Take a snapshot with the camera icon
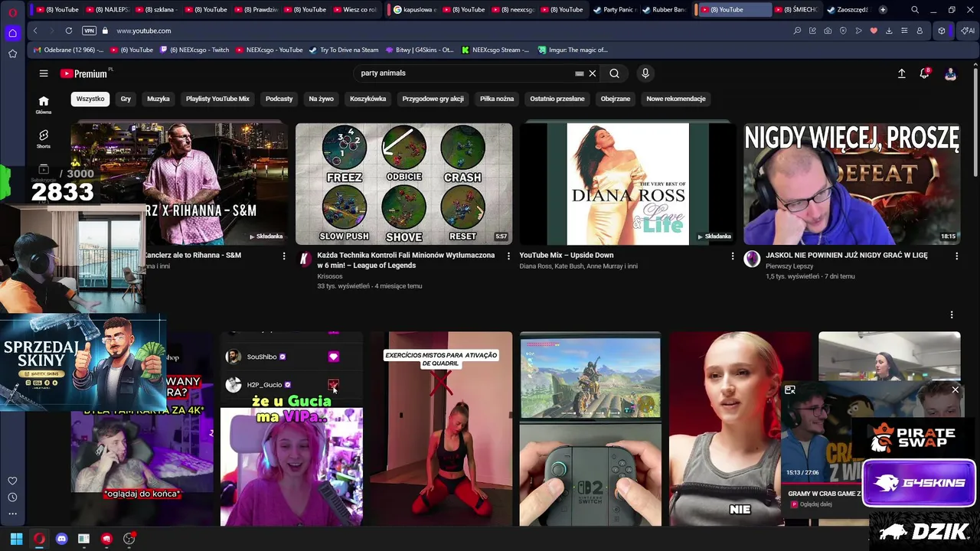Image resolution: width=980 pixels, height=551 pixels. tap(828, 31)
